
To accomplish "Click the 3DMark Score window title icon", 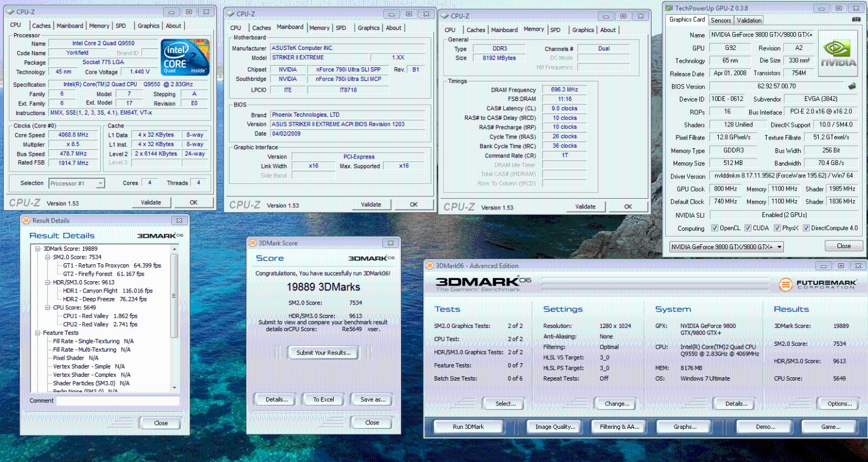I will (252, 243).
